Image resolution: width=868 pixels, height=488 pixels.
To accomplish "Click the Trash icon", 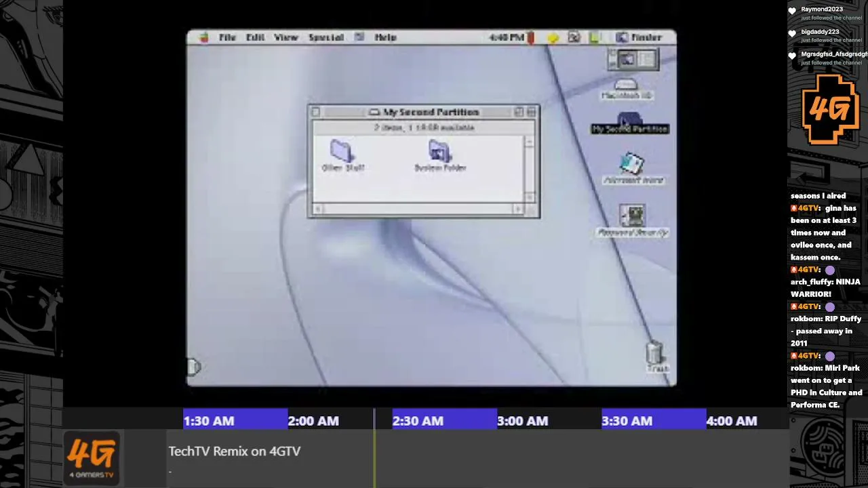I will tap(656, 357).
